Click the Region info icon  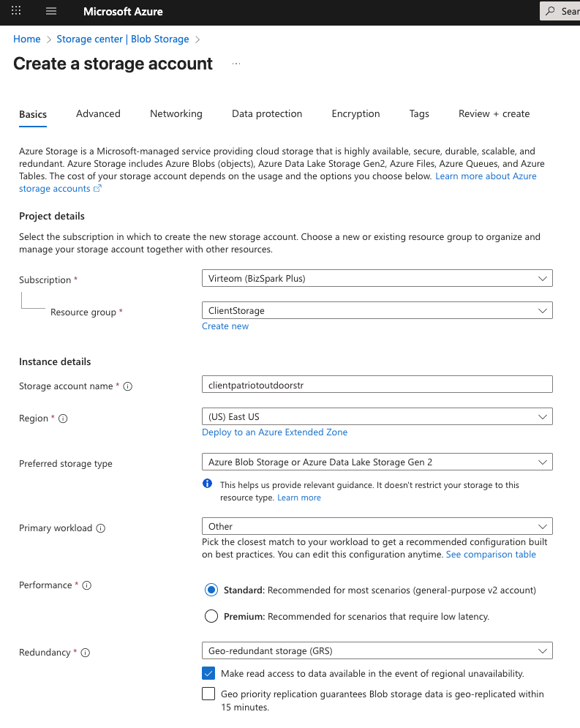click(63, 419)
